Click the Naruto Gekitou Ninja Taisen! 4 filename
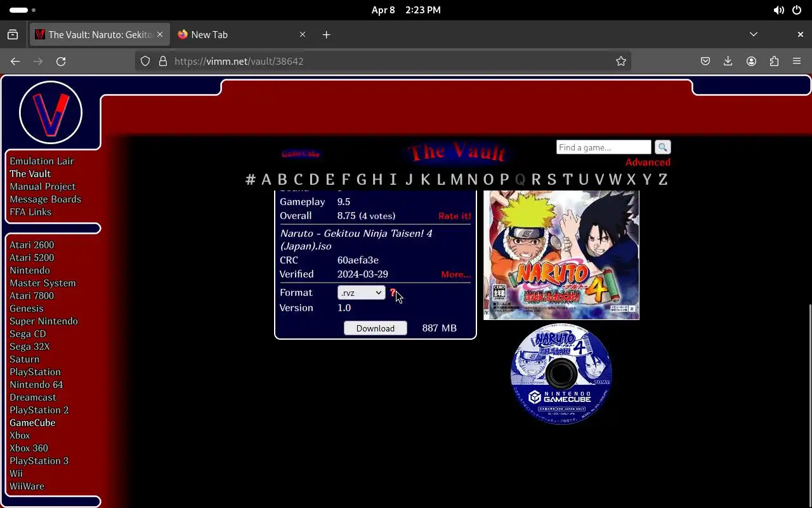 click(356, 240)
